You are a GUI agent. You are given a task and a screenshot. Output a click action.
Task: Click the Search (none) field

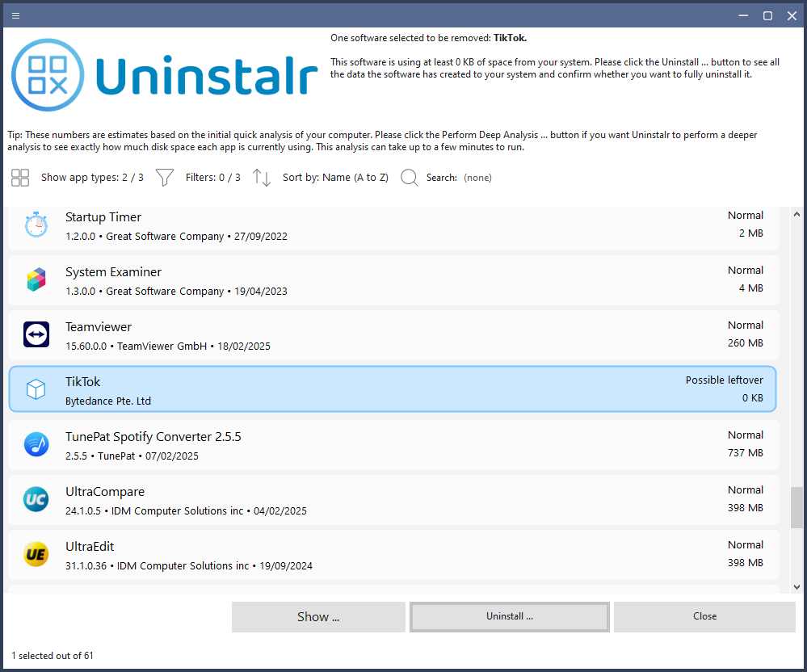[459, 178]
